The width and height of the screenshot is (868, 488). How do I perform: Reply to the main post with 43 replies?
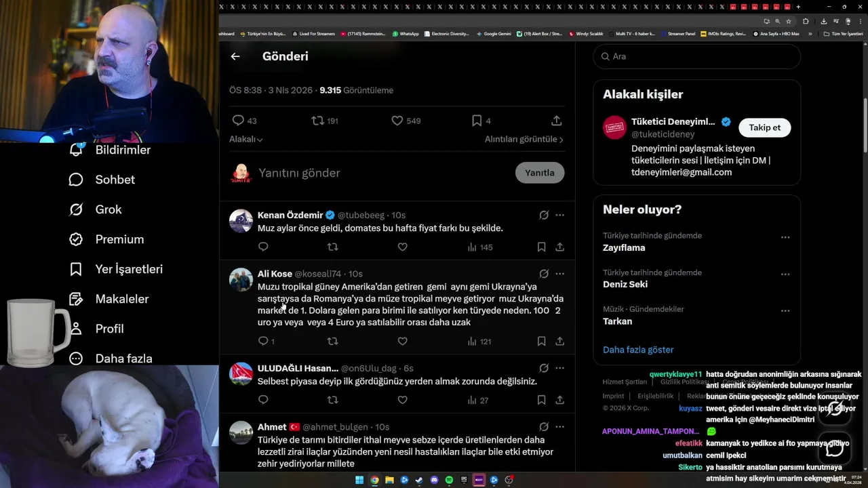point(244,121)
